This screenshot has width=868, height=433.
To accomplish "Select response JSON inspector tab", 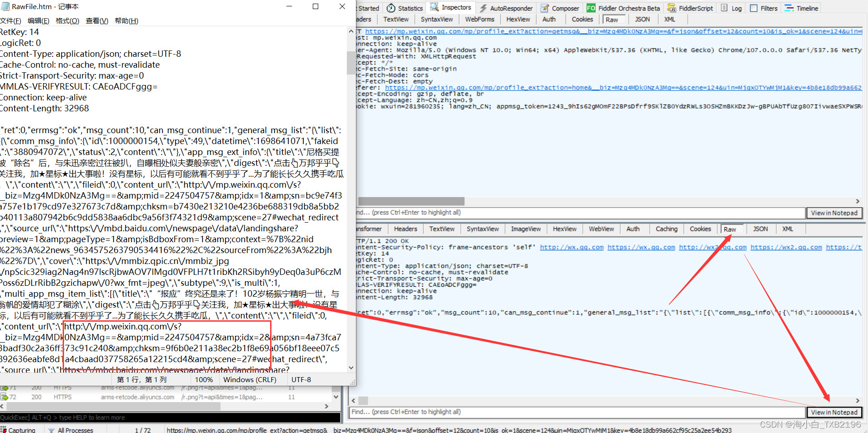I will 760,229.
